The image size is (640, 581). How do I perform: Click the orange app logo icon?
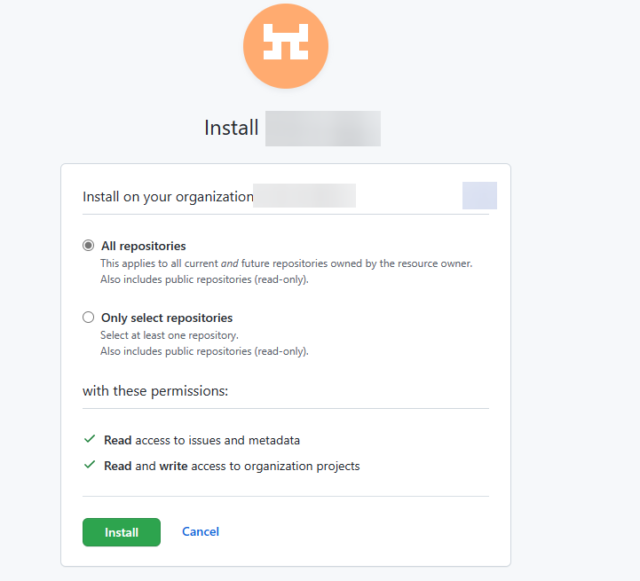(x=286, y=46)
